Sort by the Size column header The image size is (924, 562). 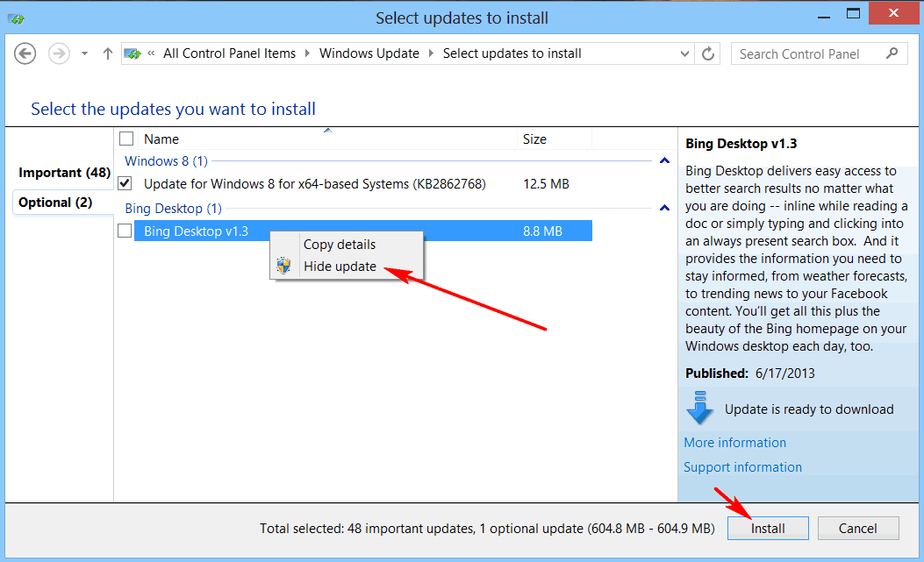(x=534, y=139)
